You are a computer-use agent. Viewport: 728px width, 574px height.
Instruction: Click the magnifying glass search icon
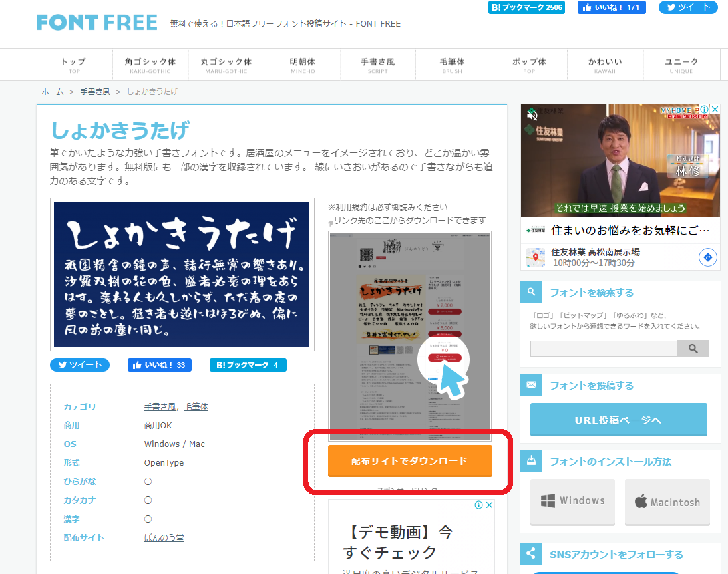tap(693, 348)
